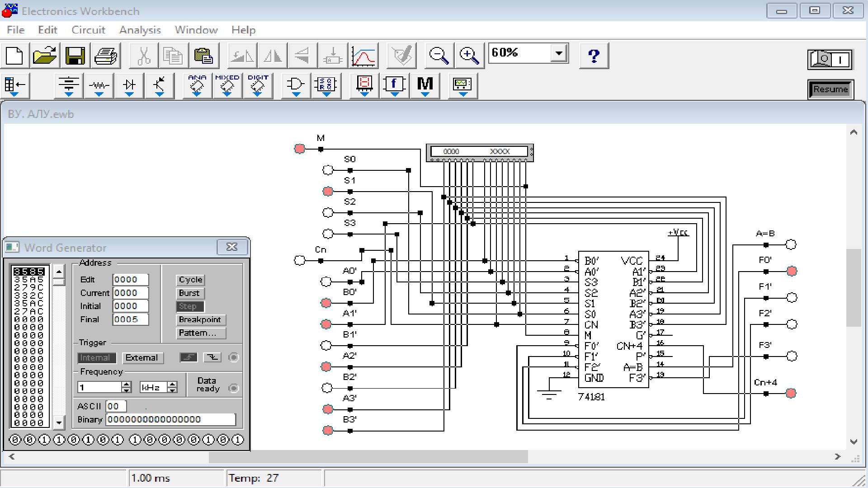Image resolution: width=868 pixels, height=488 pixels.
Task: Open the Digital ICs parts bin
Action: point(257,85)
